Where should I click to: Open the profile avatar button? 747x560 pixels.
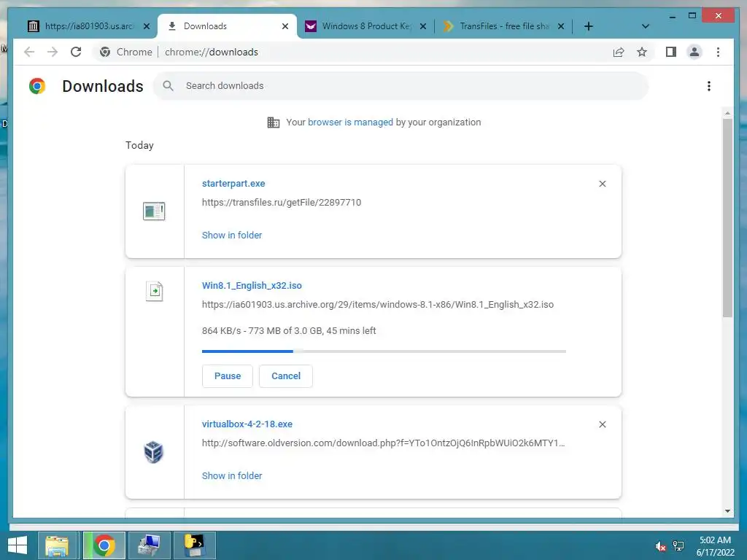(x=694, y=52)
